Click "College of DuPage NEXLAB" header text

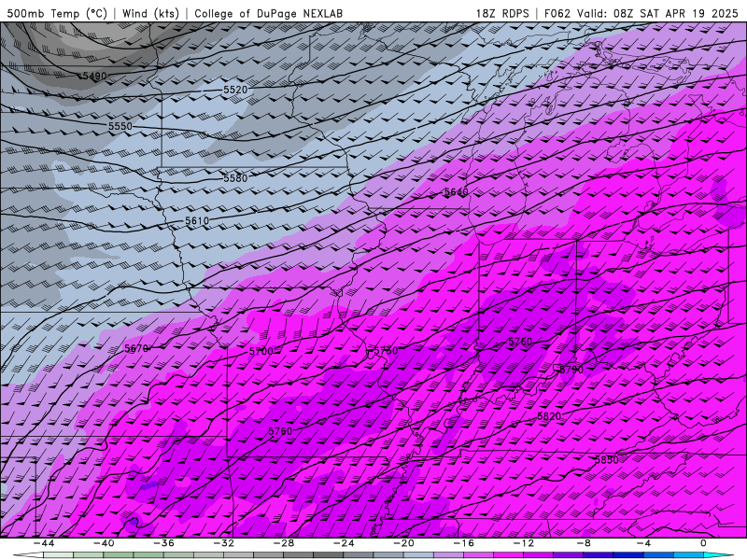click(x=268, y=13)
